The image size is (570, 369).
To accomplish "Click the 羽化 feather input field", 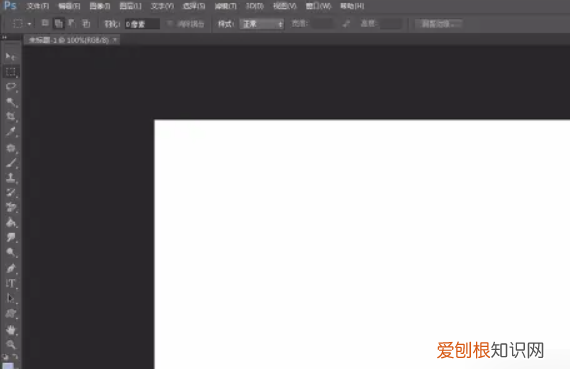I will tap(142, 24).
